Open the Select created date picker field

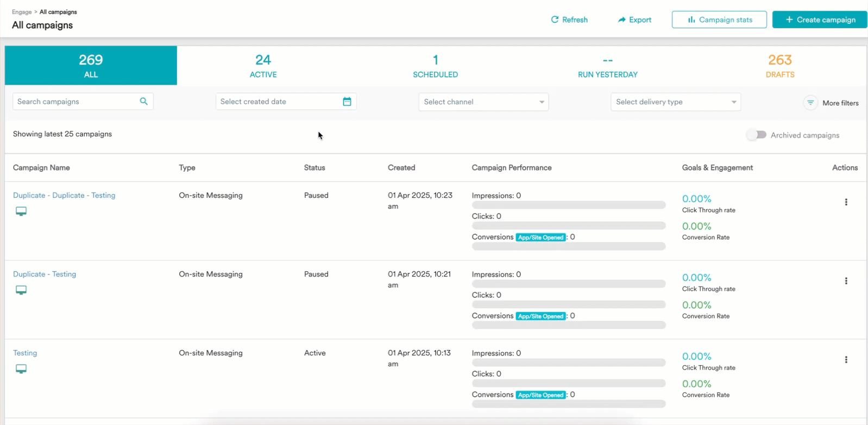click(x=278, y=102)
